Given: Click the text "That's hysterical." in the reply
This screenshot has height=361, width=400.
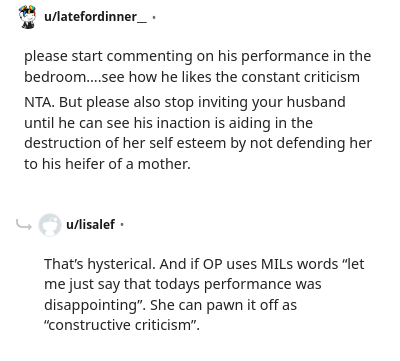Looking at the screenshot, I should click(x=100, y=264).
